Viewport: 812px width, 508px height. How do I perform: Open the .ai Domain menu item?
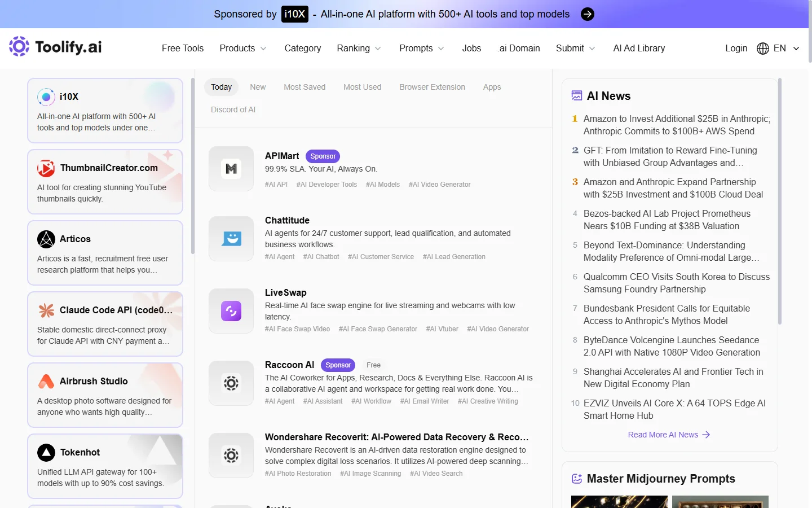click(519, 49)
